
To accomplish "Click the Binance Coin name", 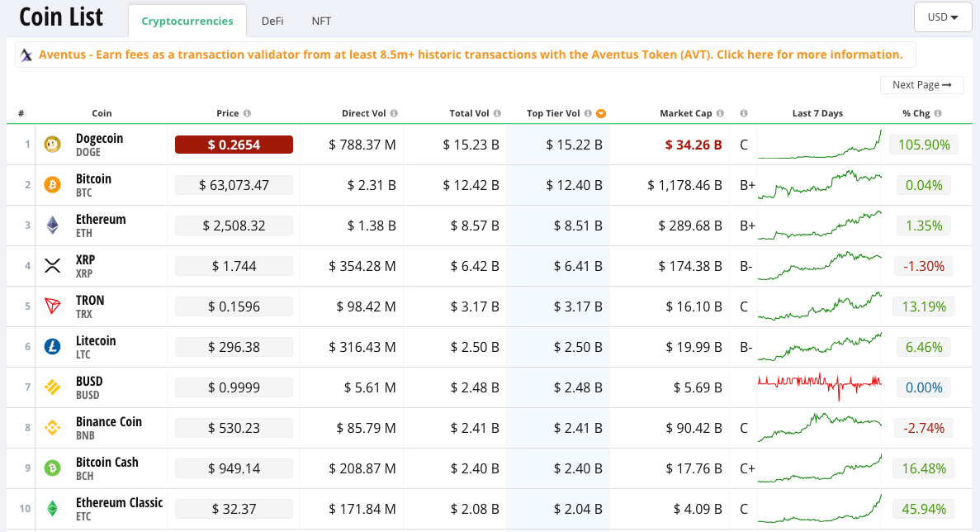I will (x=109, y=421).
